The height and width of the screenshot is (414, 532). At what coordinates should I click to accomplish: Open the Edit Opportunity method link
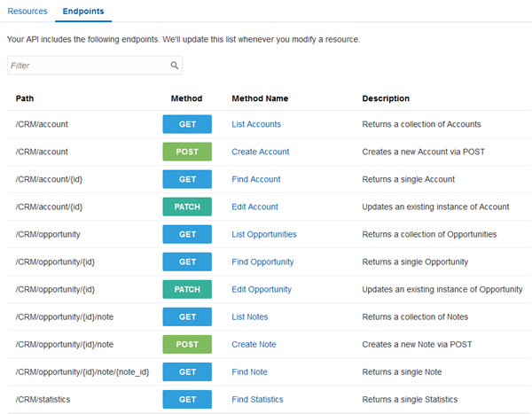262,289
